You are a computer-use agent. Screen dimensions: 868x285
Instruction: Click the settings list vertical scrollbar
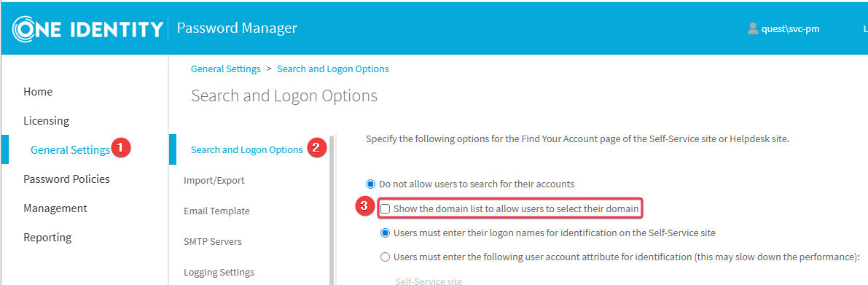[332, 210]
